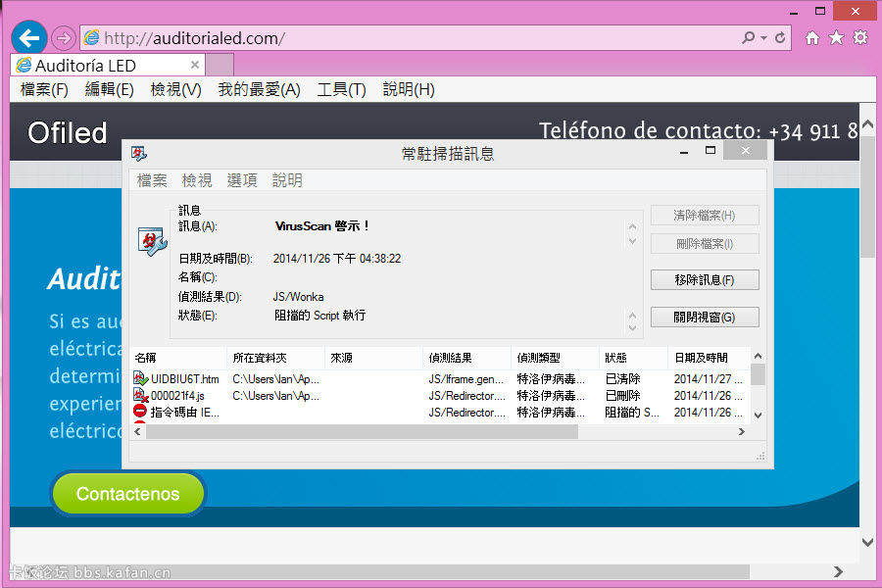Click status field scroll down arrow
Screen dimensions: 882x588
click(632, 327)
